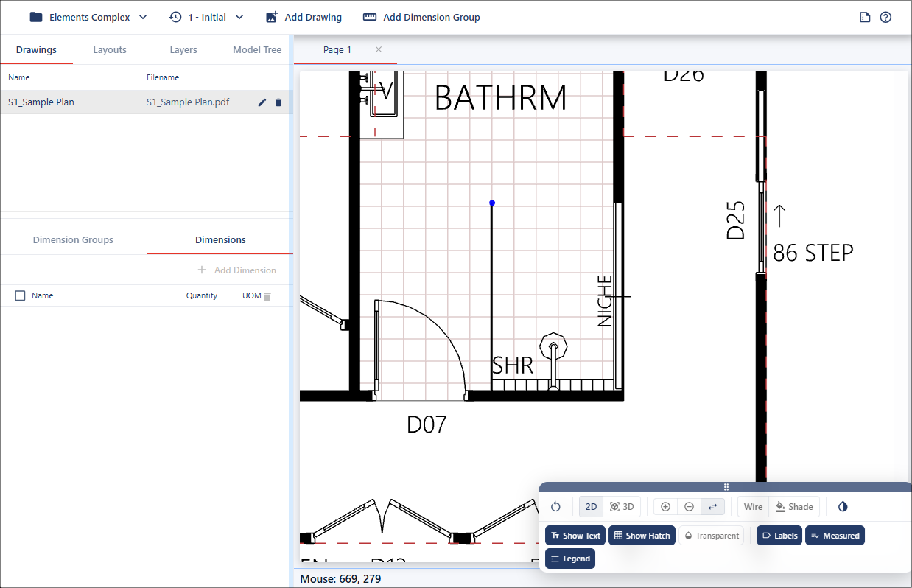Viewport: 912px width, 588px height.
Task: Click the trash icon in the dimensions header
Action: tap(267, 296)
